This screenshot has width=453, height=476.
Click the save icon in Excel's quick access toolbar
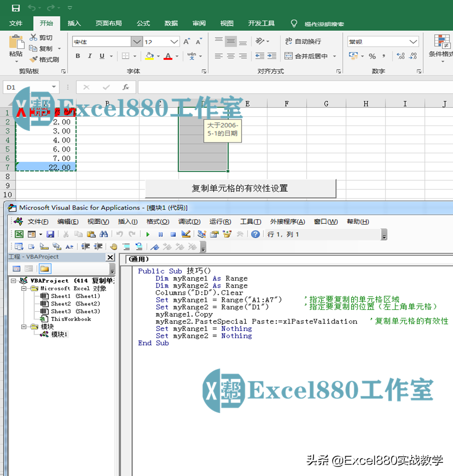16,8
